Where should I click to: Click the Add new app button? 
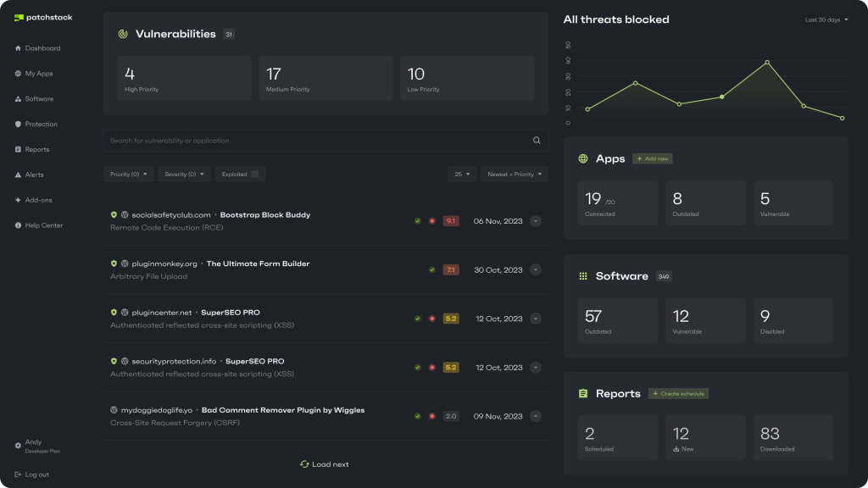click(x=653, y=158)
